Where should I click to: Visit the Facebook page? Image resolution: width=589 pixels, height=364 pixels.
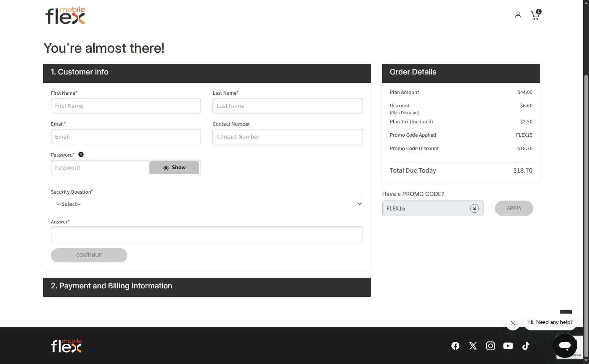455,346
